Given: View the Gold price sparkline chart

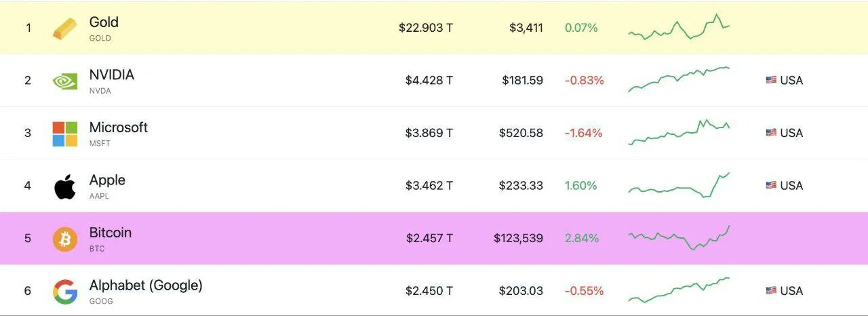Looking at the screenshot, I should 679,27.
